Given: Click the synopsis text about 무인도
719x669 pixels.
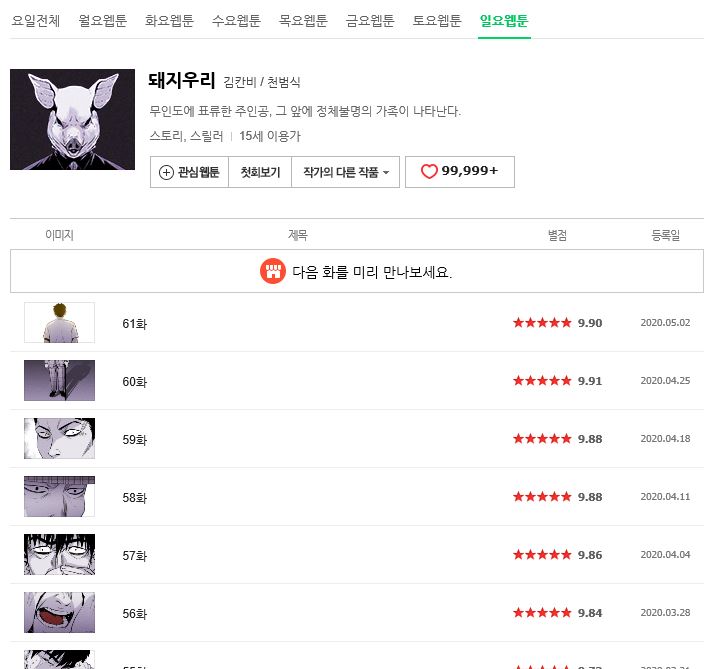Looking at the screenshot, I should pyautogui.click(x=305, y=111).
